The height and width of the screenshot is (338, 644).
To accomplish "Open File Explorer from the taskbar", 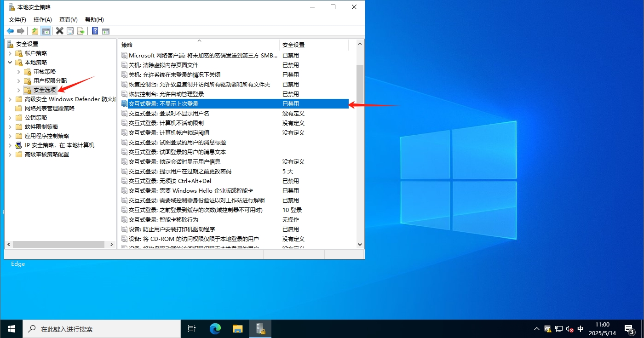I will point(237,329).
